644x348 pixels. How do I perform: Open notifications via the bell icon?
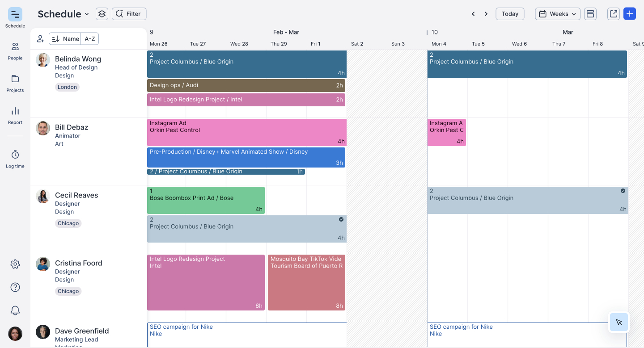click(15, 310)
